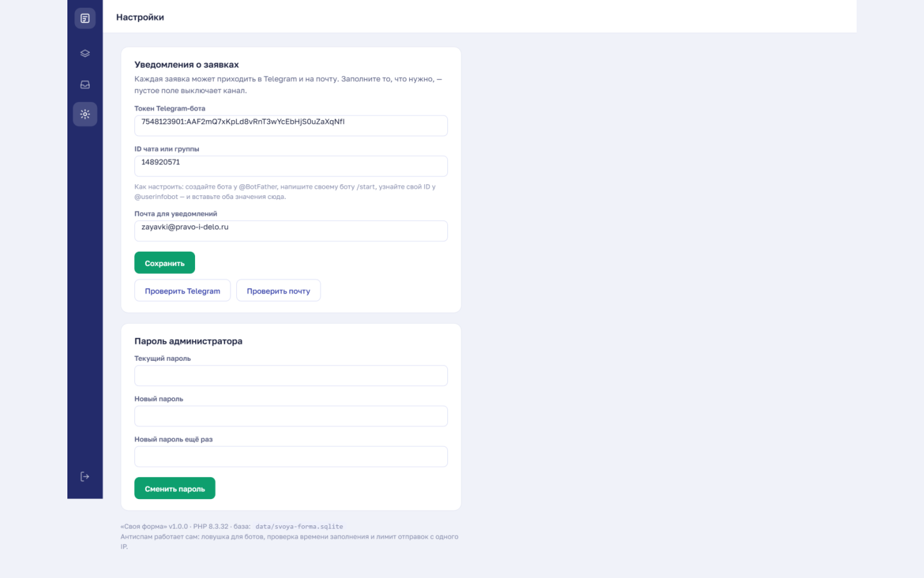Click the Telegram bot token field

(291, 126)
